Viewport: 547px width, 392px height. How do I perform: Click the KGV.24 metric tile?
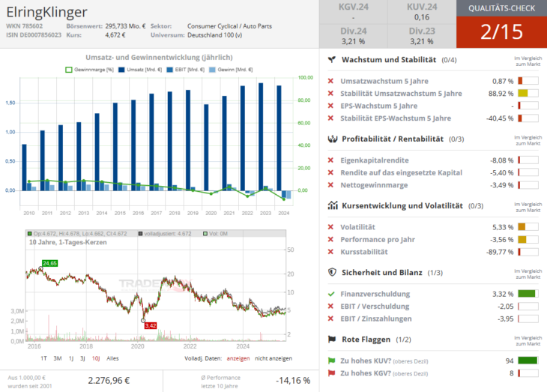(x=354, y=12)
